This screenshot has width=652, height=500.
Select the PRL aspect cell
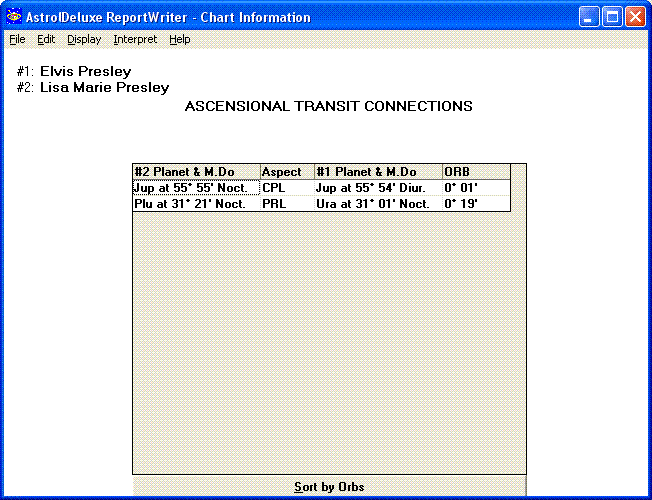click(287, 204)
